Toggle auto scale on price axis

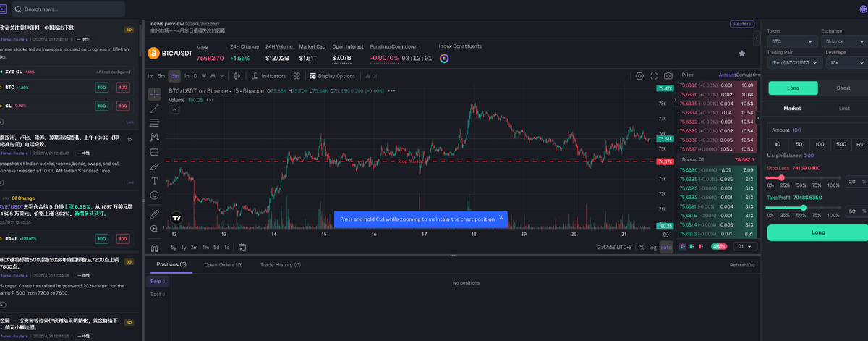[x=666, y=247]
